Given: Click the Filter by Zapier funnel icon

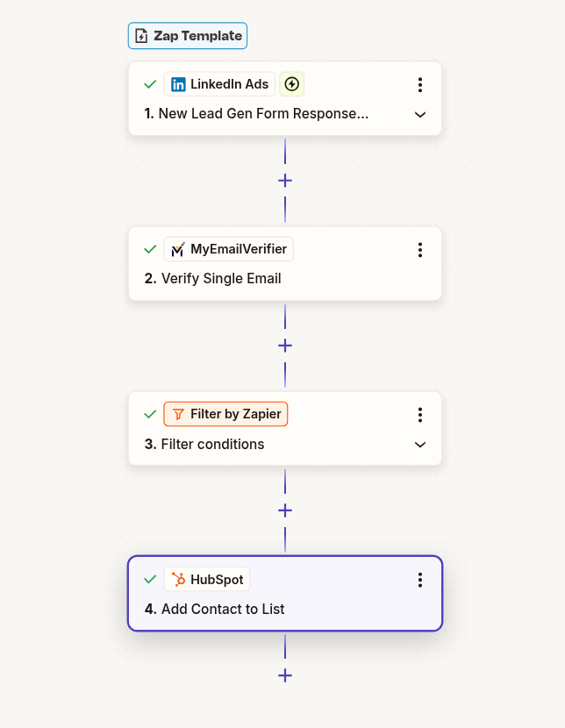Looking at the screenshot, I should tap(179, 414).
